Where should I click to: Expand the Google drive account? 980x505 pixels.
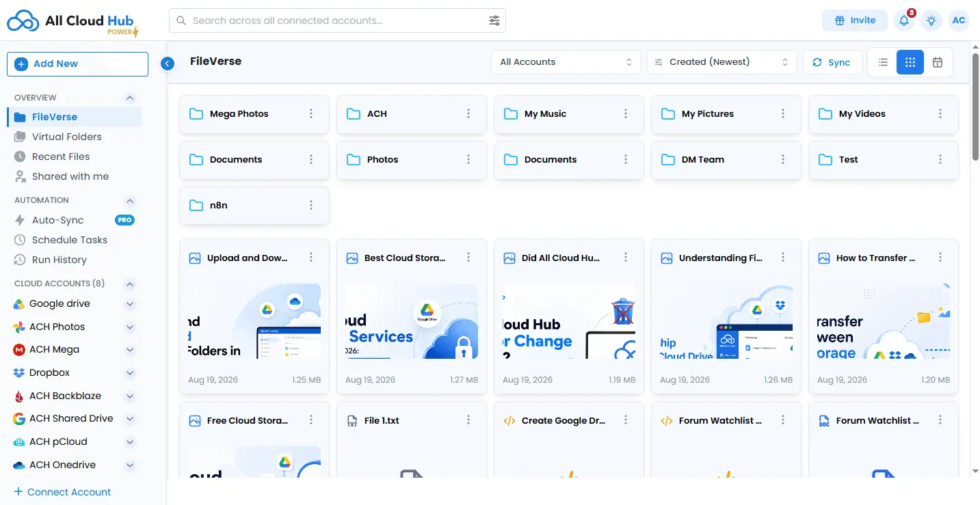click(130, 304)
